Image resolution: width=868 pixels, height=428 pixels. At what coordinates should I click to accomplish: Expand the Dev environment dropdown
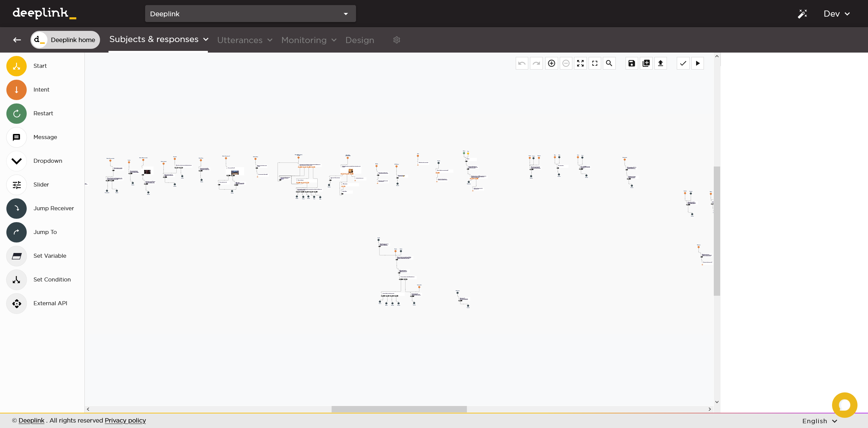point(836,14)
